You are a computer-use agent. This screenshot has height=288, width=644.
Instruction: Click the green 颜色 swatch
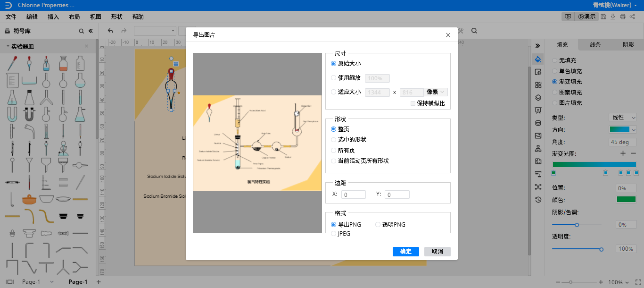pyautogui.click(x=626, y=200)
